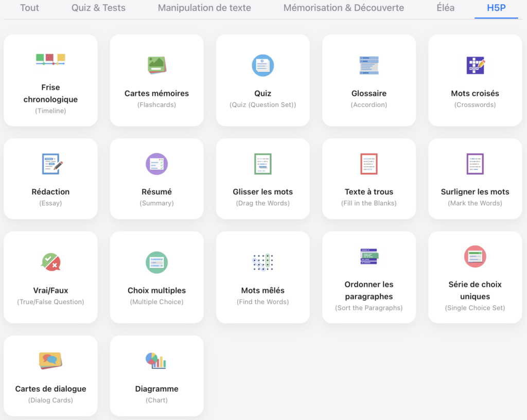Click the Texte à trous red icon
The width and height of the screenshot is (527, 420).
[x=368, y=164]
